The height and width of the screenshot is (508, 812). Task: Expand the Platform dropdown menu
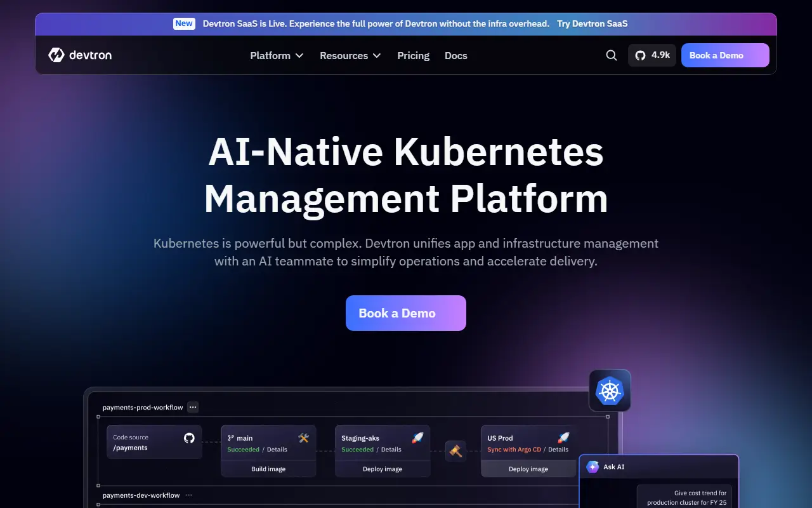click(x=277, y=55)
